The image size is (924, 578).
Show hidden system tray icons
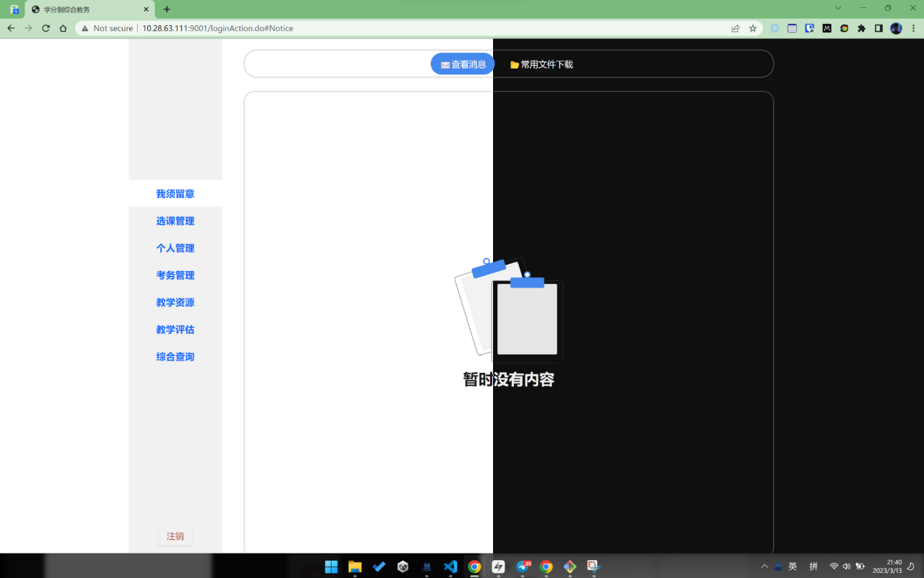coord(764,566)
